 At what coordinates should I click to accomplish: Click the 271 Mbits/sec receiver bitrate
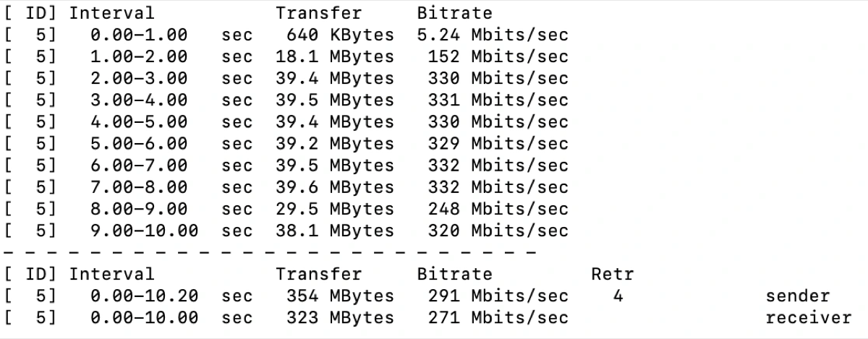tap(498, 318)
